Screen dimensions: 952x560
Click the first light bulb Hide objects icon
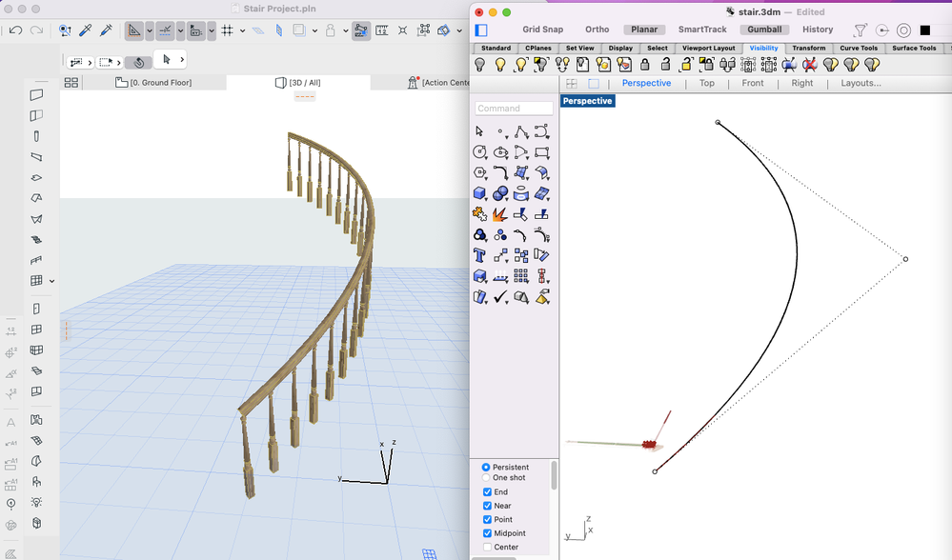click(x=480, y=65)
